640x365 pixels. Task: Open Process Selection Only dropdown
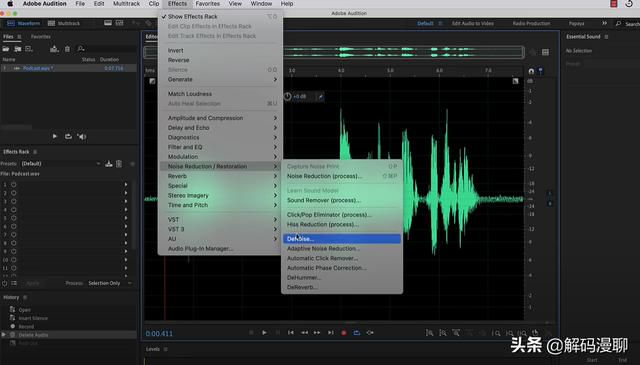(109, 283)
